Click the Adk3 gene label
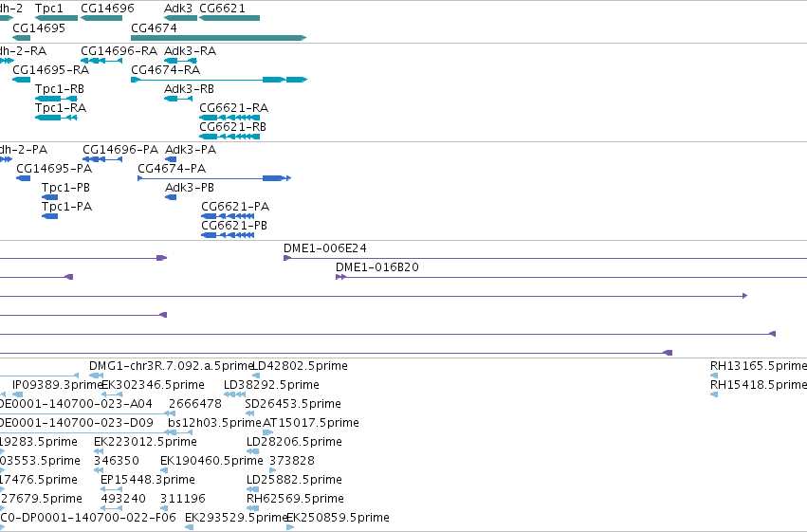This screenshot has height=532, width=807. 178,9
